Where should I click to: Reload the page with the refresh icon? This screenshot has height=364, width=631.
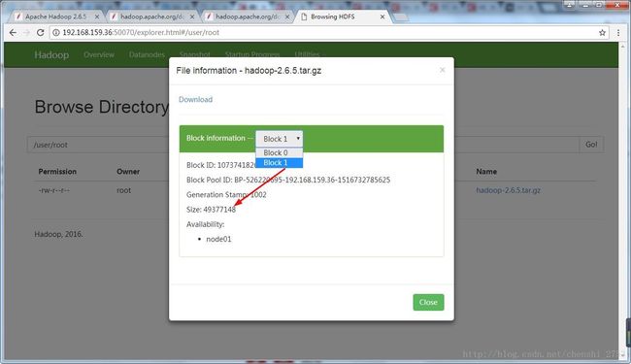(x=40, y=33)
